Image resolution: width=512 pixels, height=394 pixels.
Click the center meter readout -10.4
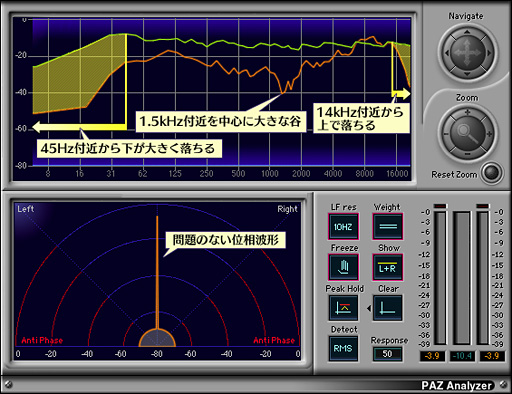point(462,356)
